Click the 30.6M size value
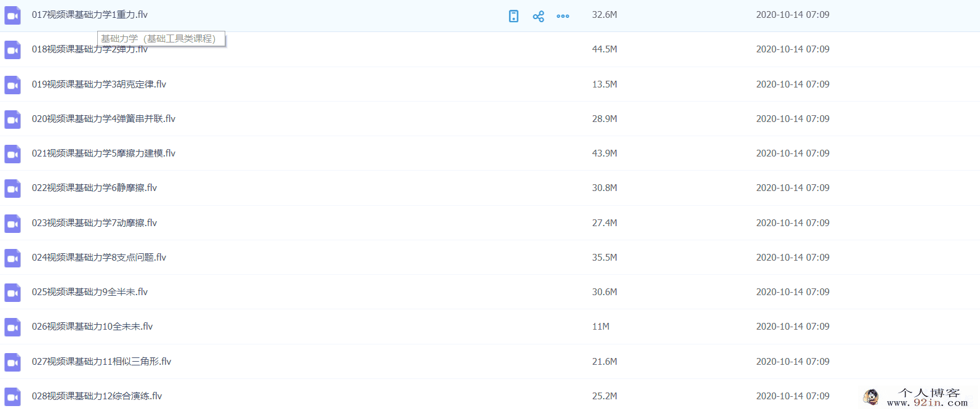Viewport: 980px width, 411px height. pyautogui.click(x=604, y=292)
